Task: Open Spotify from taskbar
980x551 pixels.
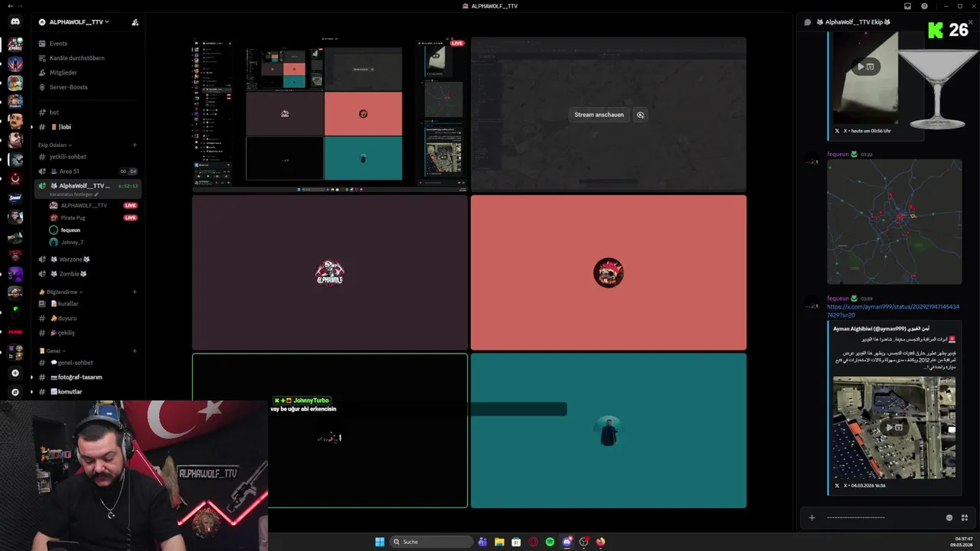Action: 550,542
